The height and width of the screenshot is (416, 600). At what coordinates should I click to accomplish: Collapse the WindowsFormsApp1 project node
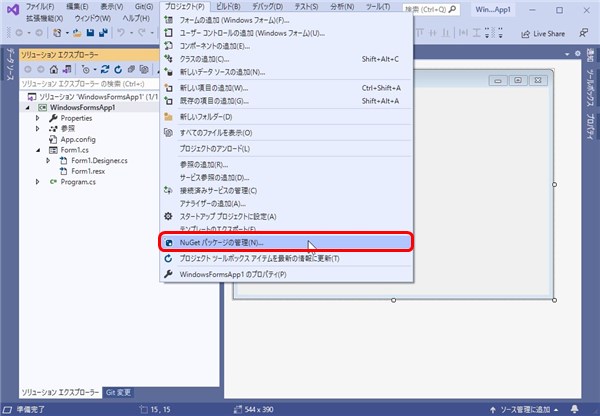pos(28,108)
